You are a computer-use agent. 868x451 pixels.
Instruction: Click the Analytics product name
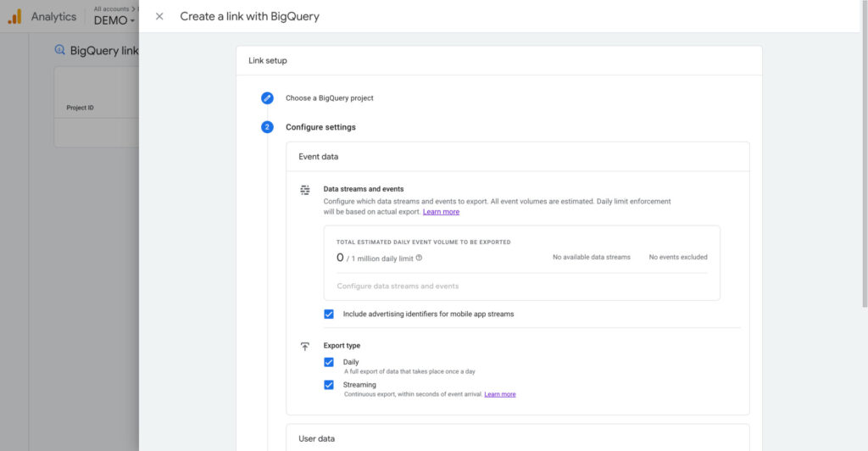[53, 17]
